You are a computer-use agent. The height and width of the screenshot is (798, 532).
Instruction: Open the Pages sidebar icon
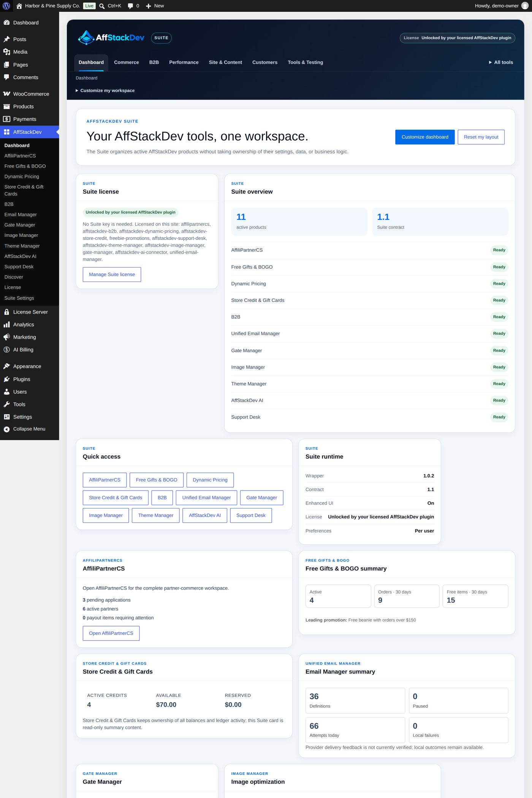(x=6, y=65)
